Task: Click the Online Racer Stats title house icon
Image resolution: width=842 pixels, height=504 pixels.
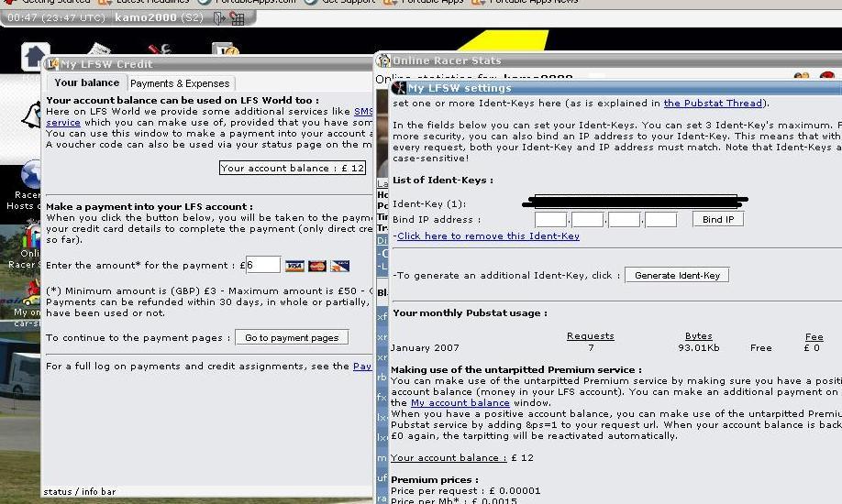Action: (x=383, y=60)
